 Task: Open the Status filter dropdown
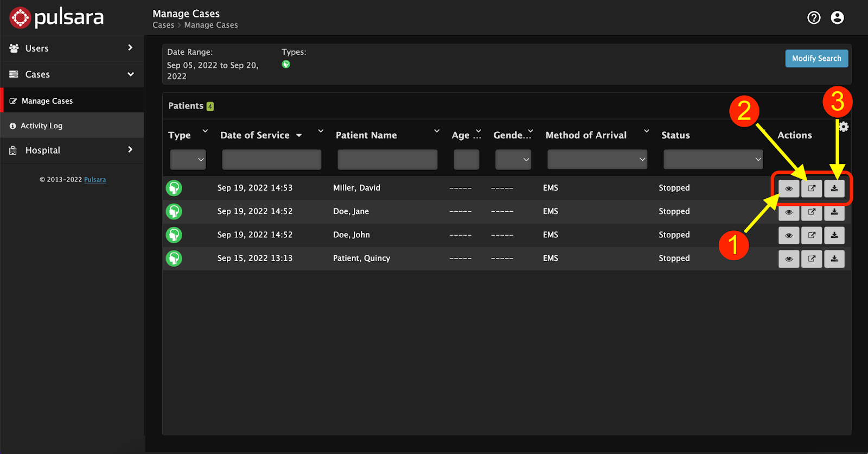point(713,160)
